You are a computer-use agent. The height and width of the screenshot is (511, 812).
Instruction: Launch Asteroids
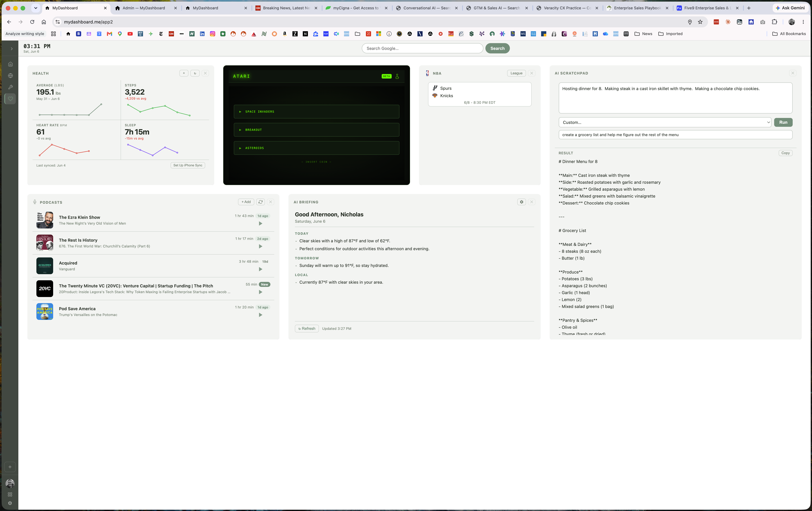316,148
